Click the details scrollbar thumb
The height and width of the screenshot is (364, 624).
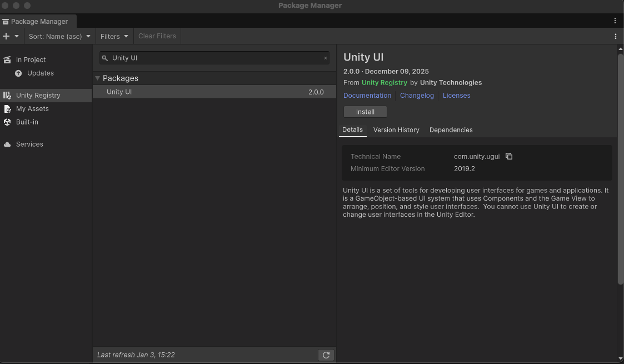pos(621,169)
